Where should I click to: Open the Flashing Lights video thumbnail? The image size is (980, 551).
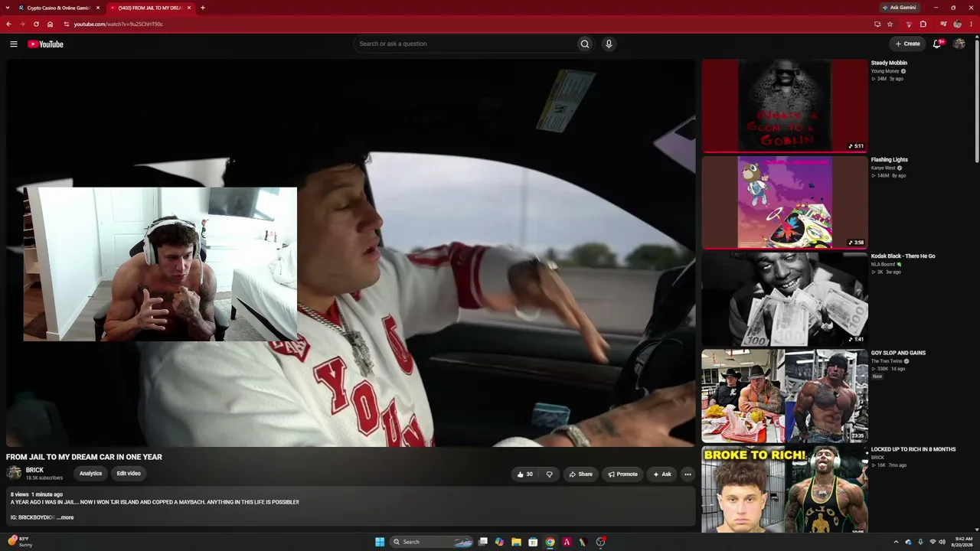tap(785, 203)
